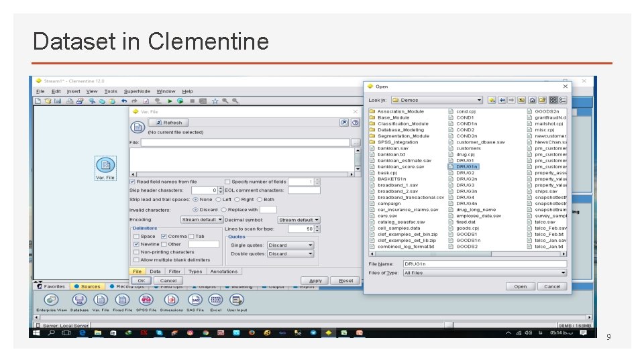Viewport: 644px width, 362px height.
Task: Pick the SPSS File source node
Action: 146,303
